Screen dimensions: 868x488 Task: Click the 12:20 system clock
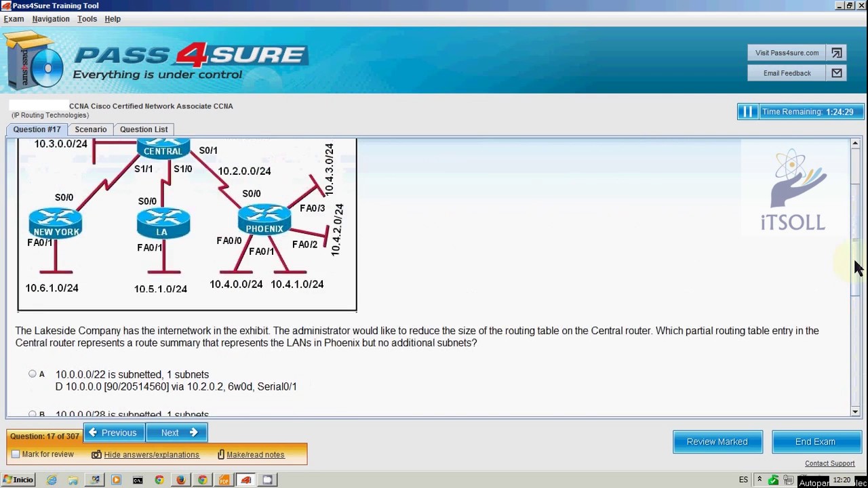[842, 480]
